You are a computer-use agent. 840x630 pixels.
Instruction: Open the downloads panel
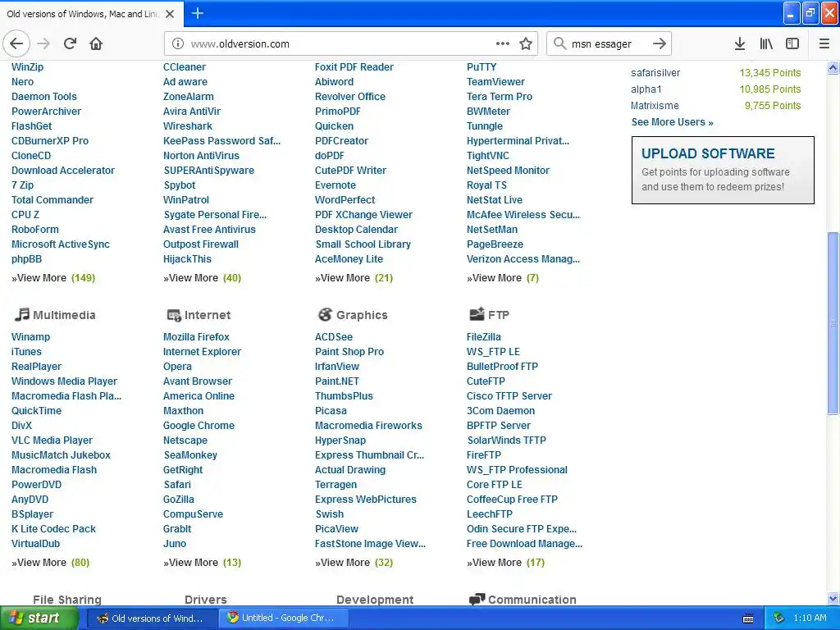click(x=740, y=43)
